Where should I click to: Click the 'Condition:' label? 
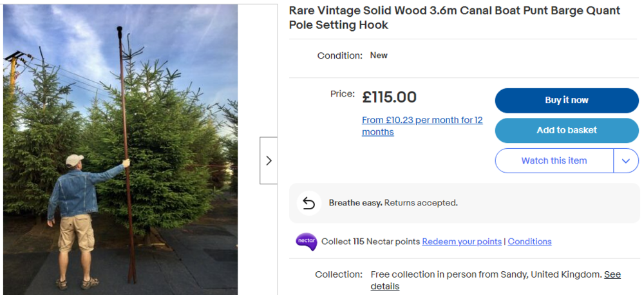[339, 56]
